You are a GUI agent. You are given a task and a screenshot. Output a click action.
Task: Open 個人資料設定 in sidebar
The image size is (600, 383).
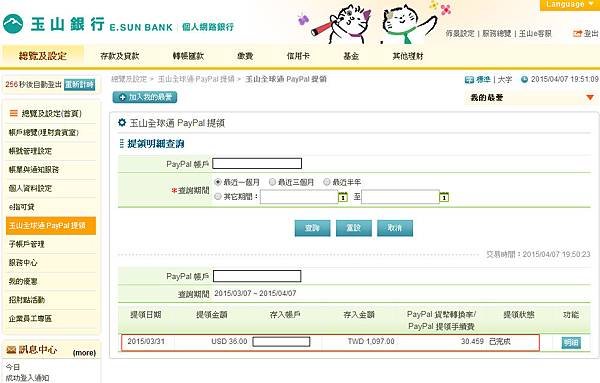pyautogui.click(x=30, y=188)
